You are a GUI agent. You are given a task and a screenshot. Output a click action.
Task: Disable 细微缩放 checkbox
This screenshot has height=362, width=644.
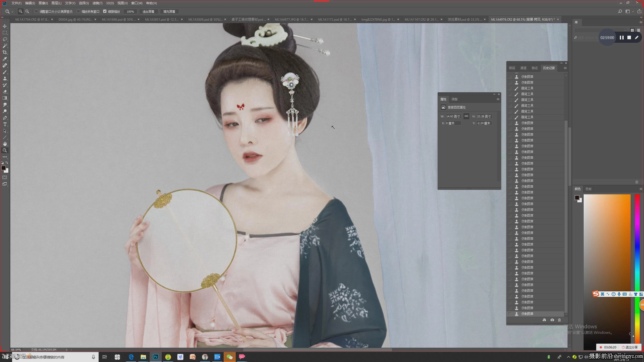[x=105, y=11]
